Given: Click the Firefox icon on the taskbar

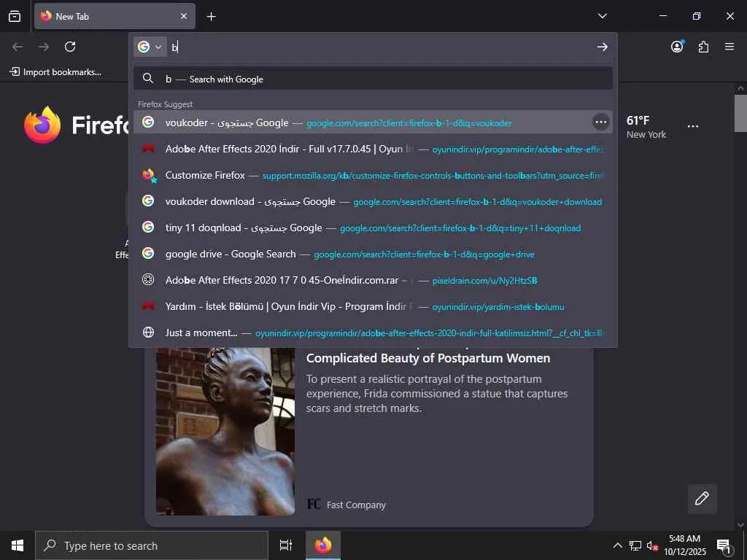Looking at the screenshot, I should click(322, 545).
